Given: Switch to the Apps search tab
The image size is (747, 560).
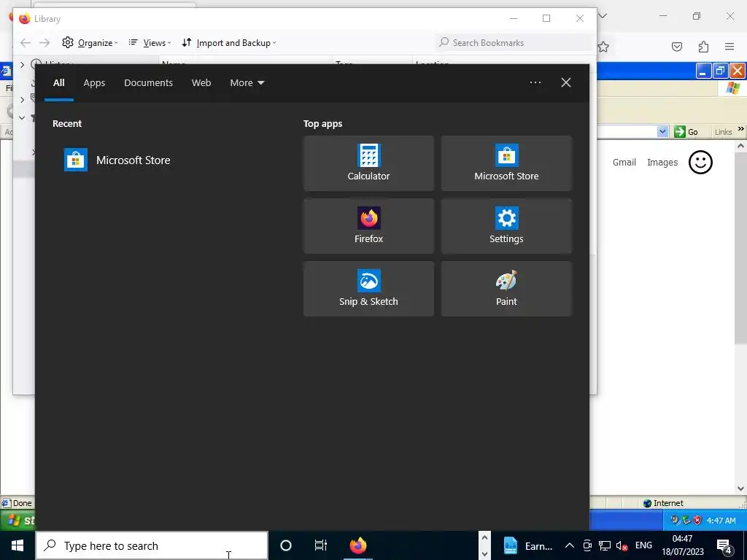Looking at the screenshot, I should (x=94, y=83).
